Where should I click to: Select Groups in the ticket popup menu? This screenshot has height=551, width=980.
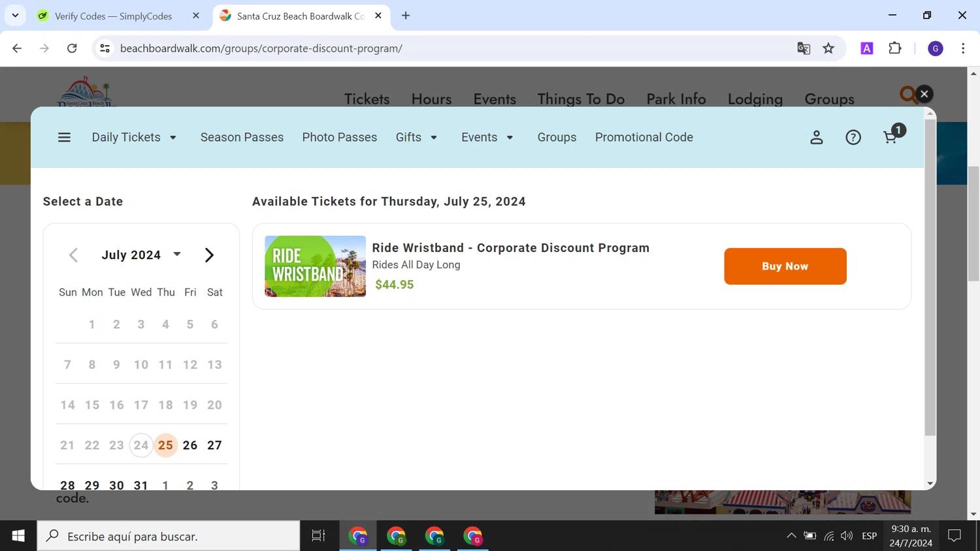[557, 137]
